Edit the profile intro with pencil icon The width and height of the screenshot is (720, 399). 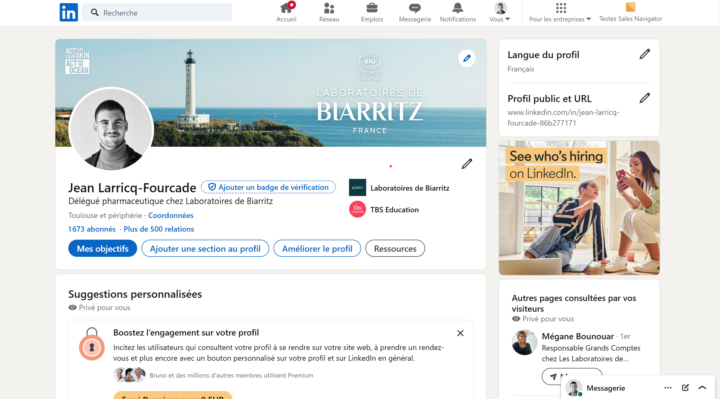(x=467, y=164)
